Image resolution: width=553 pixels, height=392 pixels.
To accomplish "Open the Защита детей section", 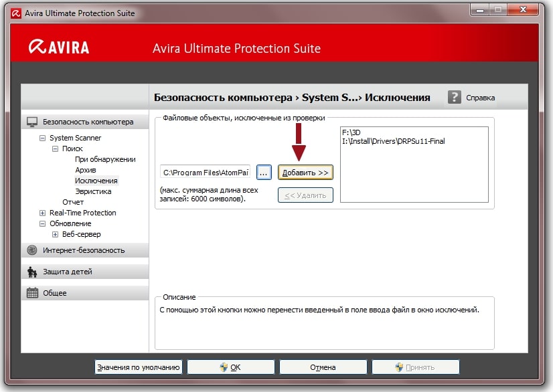I will pos(85,272).
